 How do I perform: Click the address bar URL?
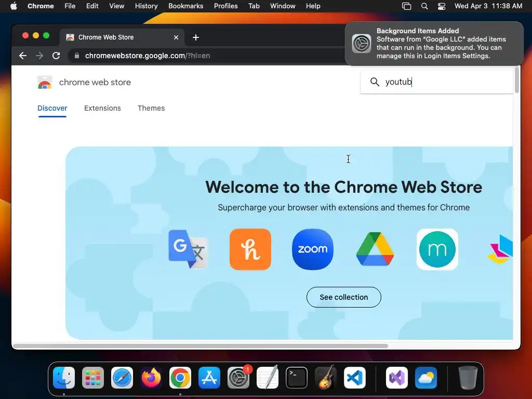click(147, 56)
